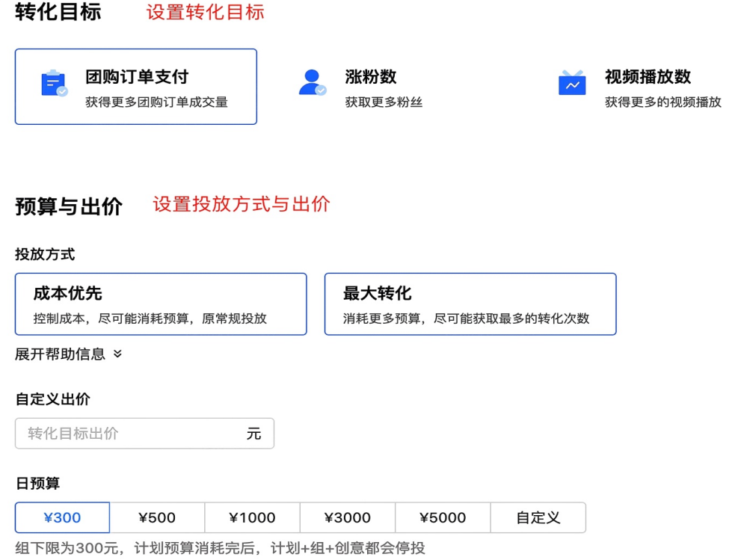This screenshot has height=560, width=732.
Task: Open the 设置转化目标 link
Action: point(205,12)
